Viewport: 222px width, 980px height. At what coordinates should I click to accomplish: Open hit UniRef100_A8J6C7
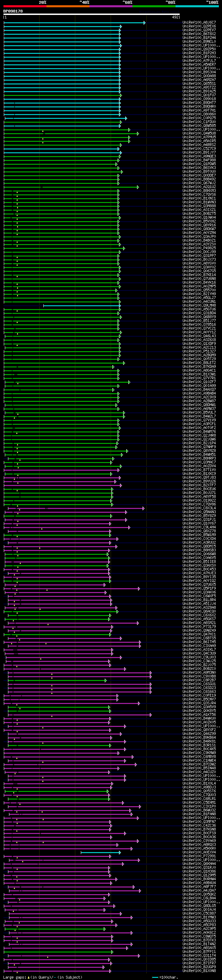coord(199,23)
